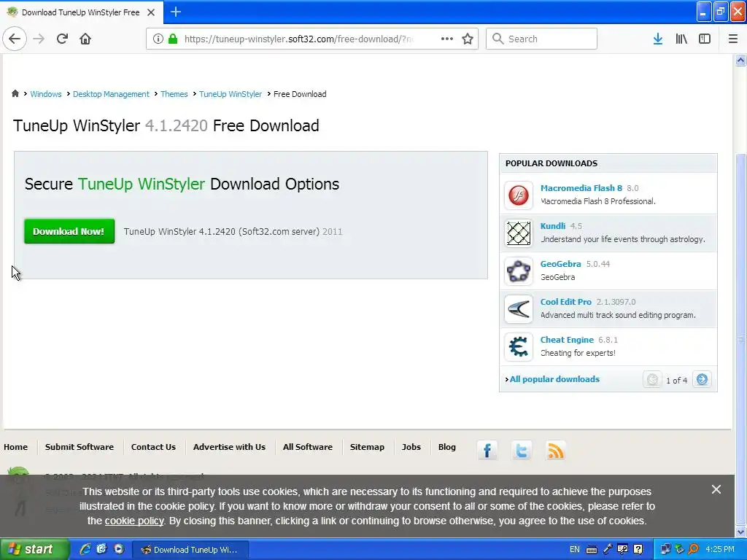
Task: Click the Download Now! button
Action: coord(69,231)
